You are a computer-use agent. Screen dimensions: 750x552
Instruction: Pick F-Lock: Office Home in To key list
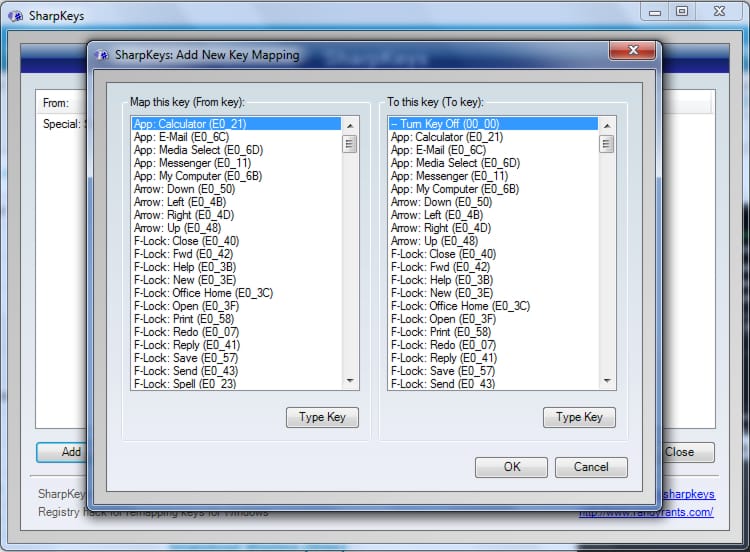pos(460,306)
